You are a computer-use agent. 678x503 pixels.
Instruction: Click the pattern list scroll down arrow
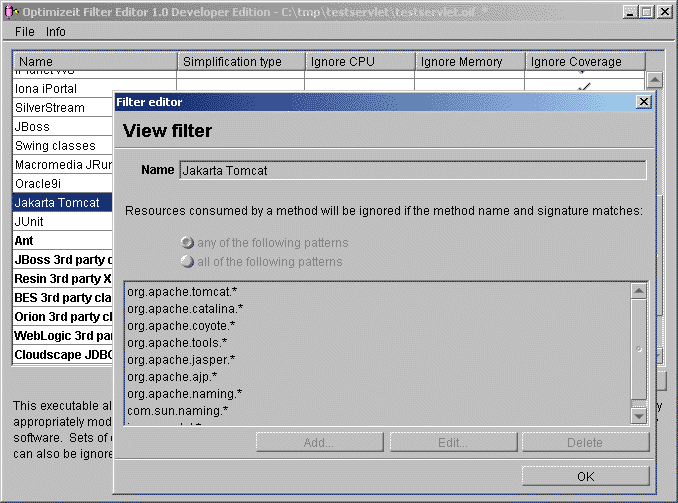click(639, 415)
